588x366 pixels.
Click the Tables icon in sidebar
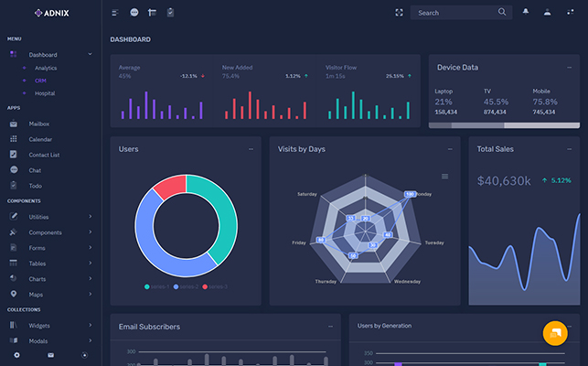coord(13,263)
